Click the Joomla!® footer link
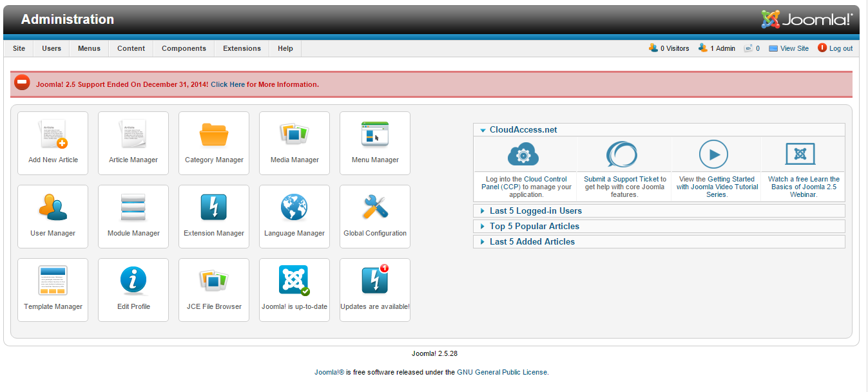This screenshot has height=392, width=868. (x=329, y=372)
